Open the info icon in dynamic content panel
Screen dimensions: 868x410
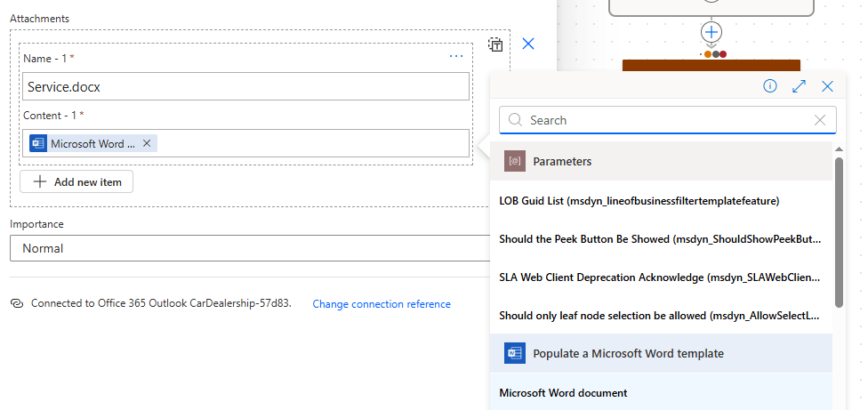[770, 86]
